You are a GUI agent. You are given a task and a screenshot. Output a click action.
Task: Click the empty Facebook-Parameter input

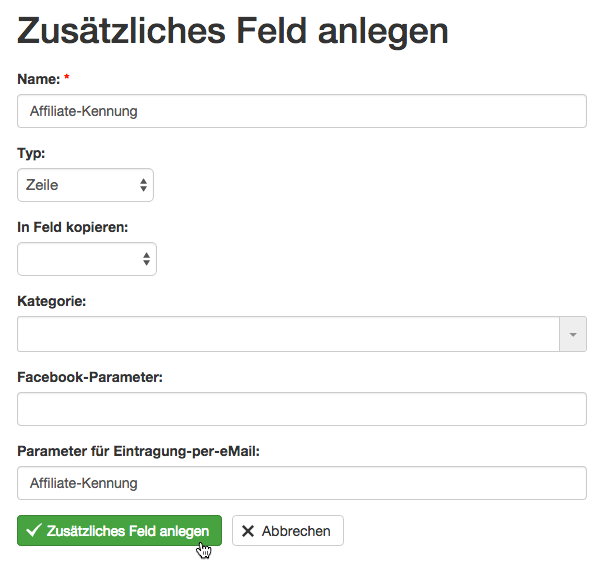click(x=302, y=409)
